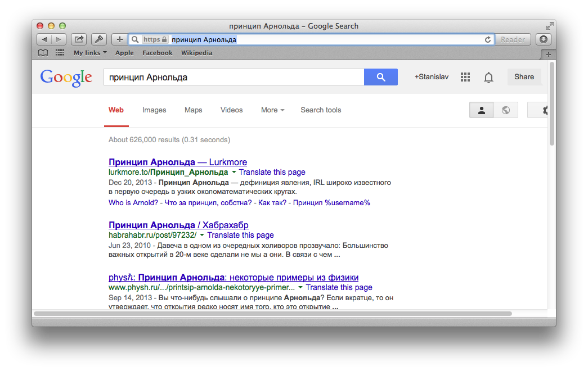Expand options arrow beside www.physh.ru URL
Viewport: 588px width, 371px height.
point(300,287)
